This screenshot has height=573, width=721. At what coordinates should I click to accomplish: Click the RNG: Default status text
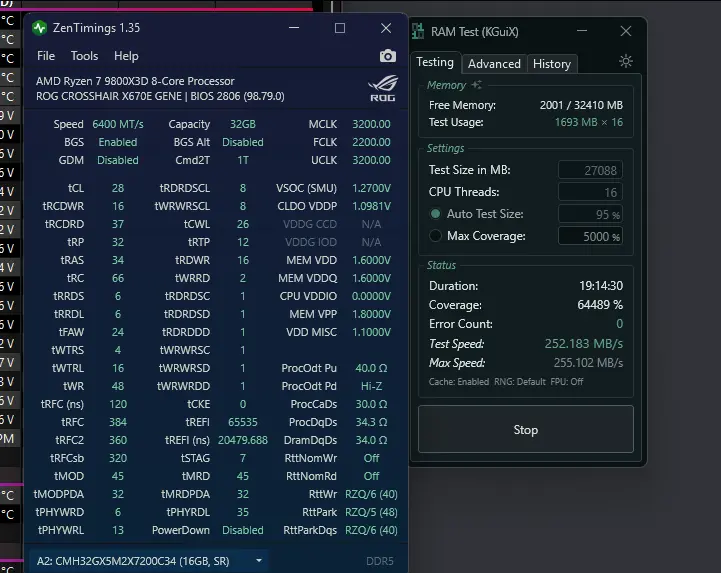click(520, 382)
